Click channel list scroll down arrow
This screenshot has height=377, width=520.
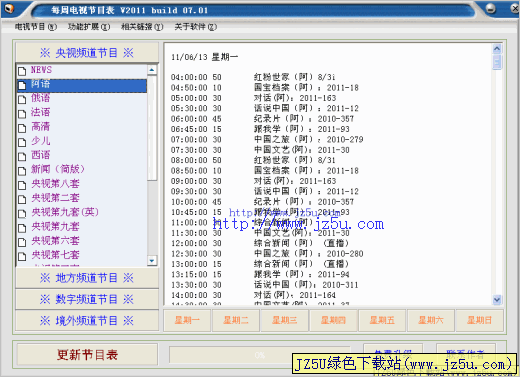coord(152,260)
